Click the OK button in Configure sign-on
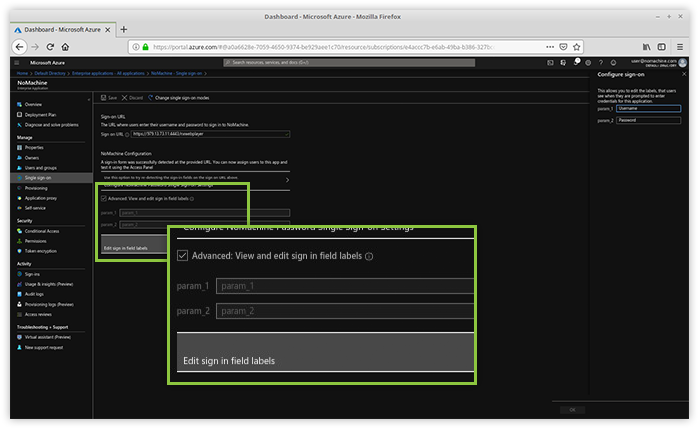The height and width of the screenshot is (428, 700). (x=572, y=410)
